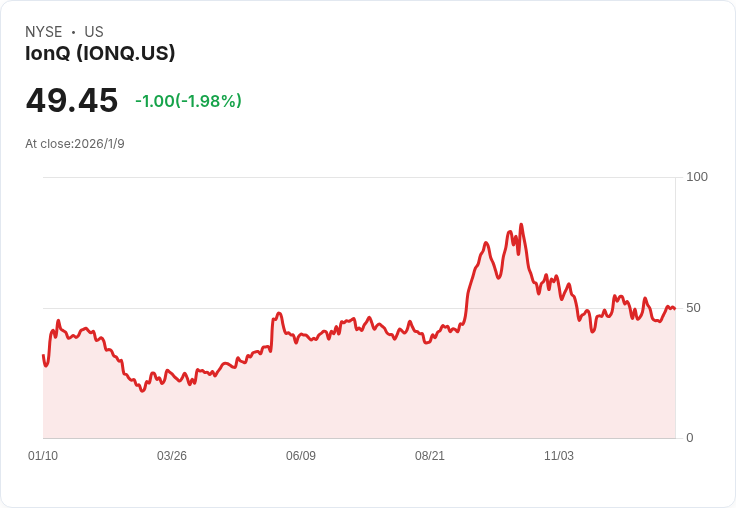Click the green -1.00(-1.98%) change value
Viewport: 736px width, 508px height.
click(188, 101)
